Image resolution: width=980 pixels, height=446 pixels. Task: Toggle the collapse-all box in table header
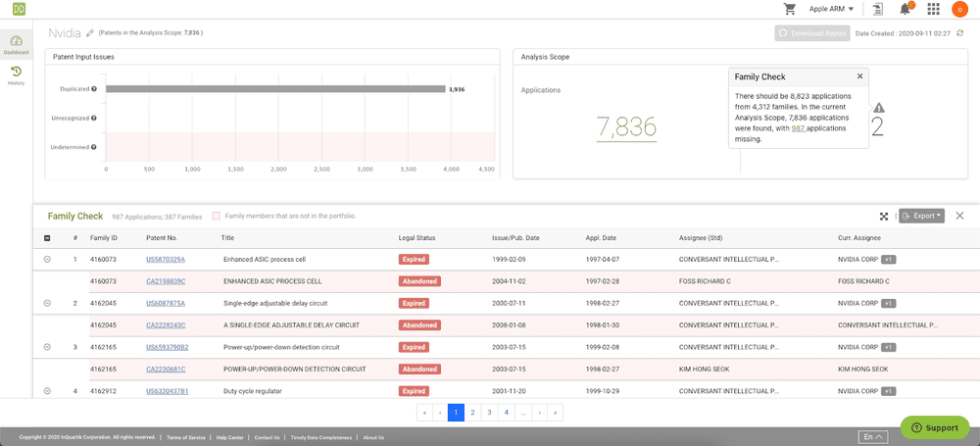coord(47,237)
